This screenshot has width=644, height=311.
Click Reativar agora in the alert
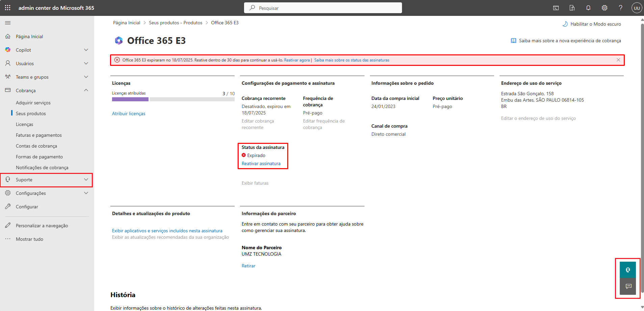[297, 60]
